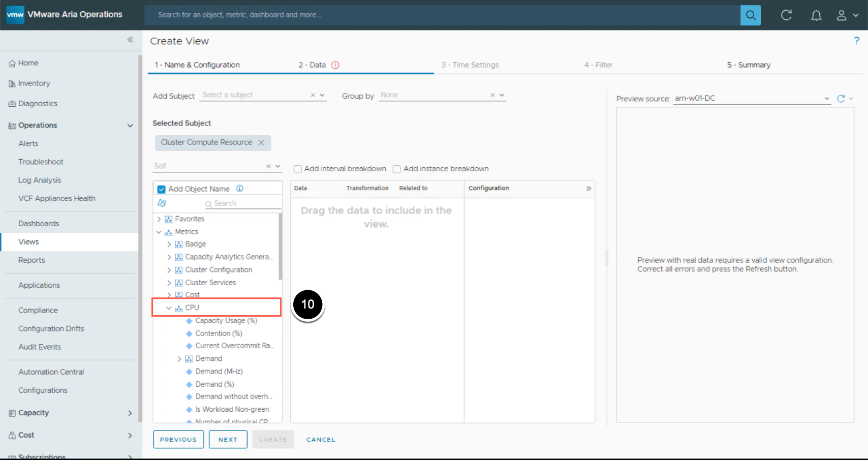Open the Add Subject dropdown

click(x=322, y=95)
